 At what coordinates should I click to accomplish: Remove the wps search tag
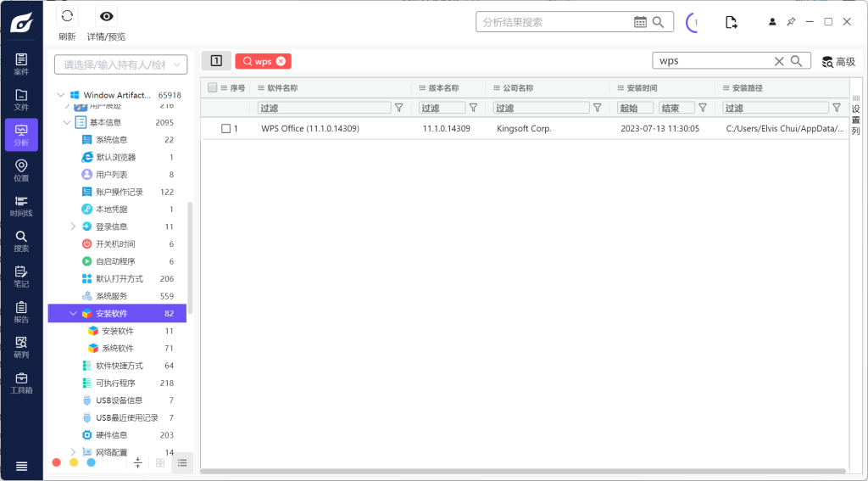281,61
